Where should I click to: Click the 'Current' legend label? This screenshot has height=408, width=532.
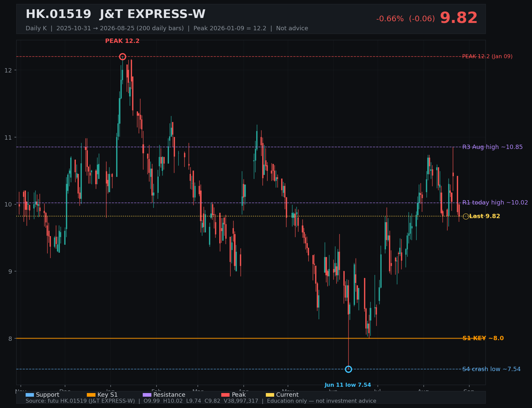pyautogui.click(x=287, y=395)
